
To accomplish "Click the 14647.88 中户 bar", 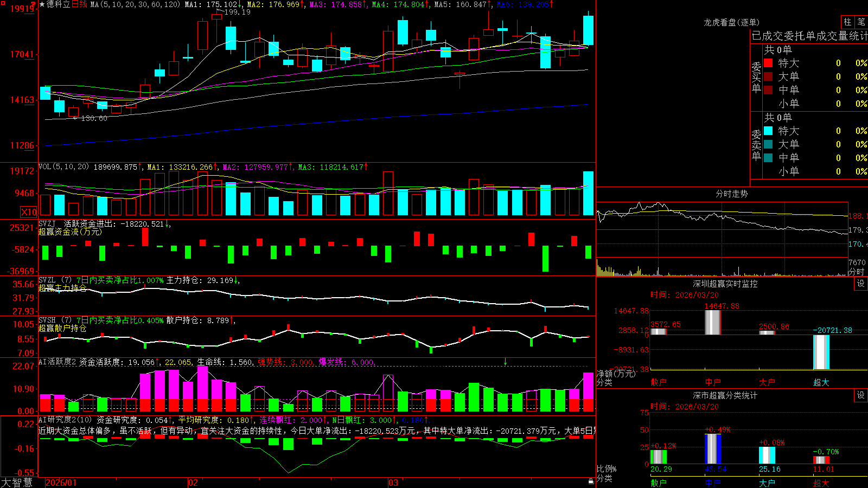I will click(713, 323).
